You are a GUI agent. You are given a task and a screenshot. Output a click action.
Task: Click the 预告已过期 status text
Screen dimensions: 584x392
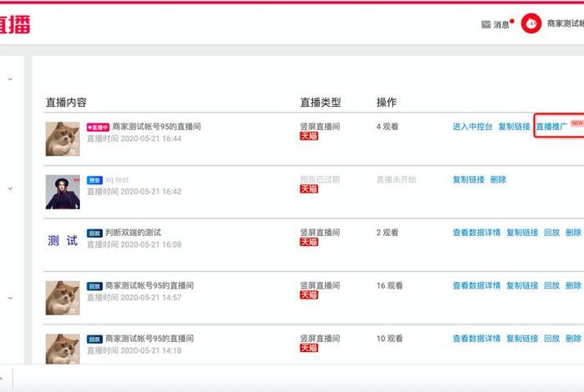(320, 179)
